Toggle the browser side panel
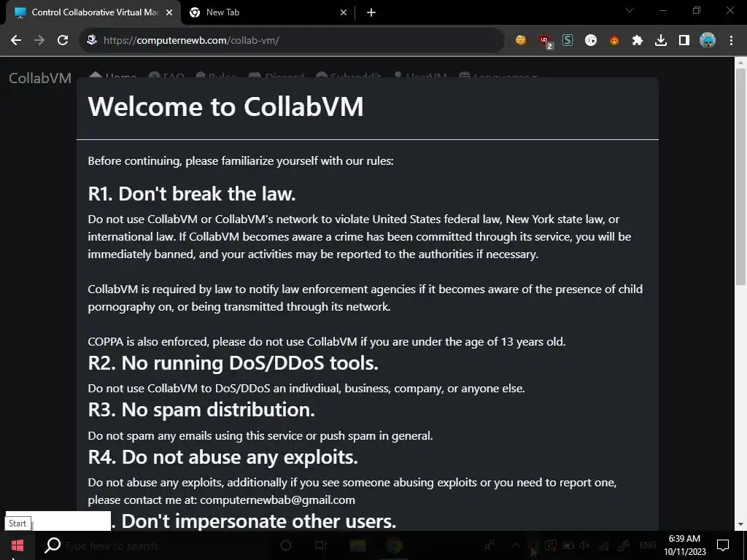Image resolution: width=747 pixels, height=560 pixels. (x=684, y=41)
